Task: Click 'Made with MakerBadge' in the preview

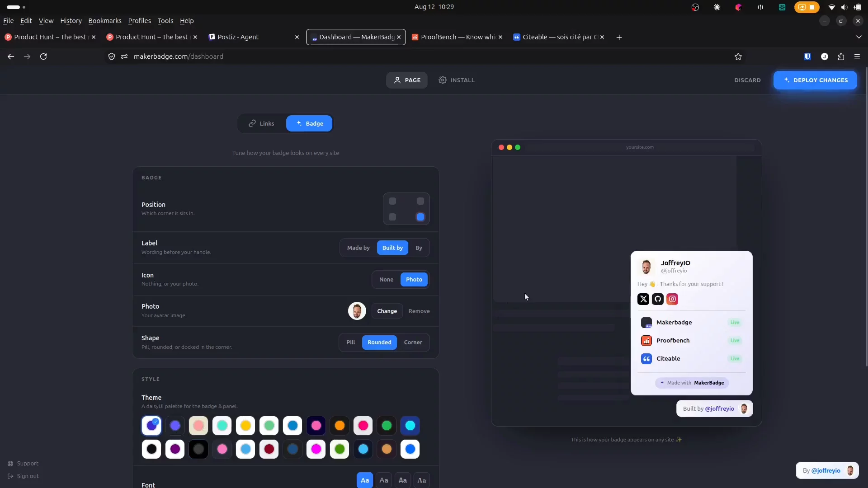Action: click(x=692, y=383)
